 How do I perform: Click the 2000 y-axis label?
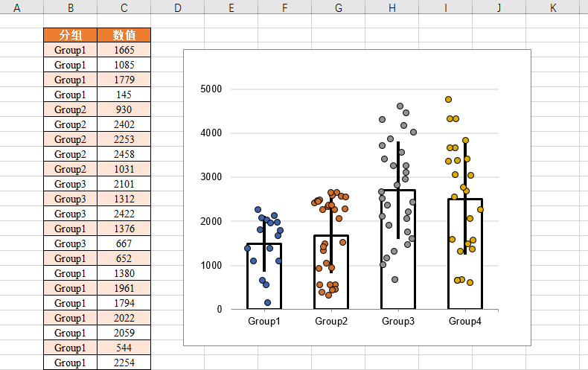(x=211, y=221)
